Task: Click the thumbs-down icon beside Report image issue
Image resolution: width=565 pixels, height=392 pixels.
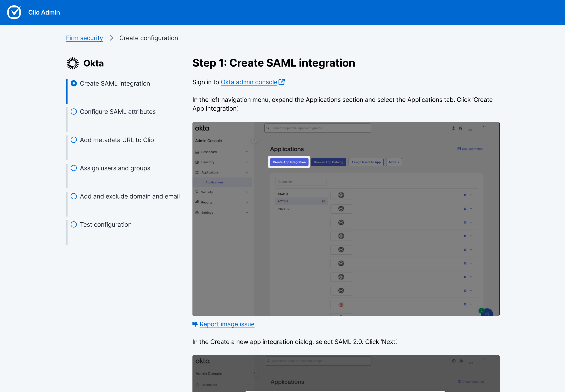Action: coord(195,324)
